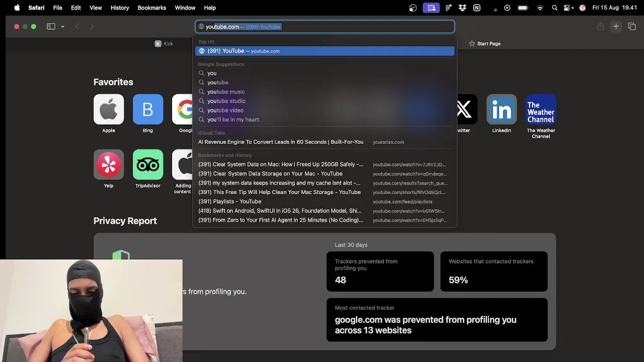Click the play circle menu bar icon
This screenshot has height=362, width=644.
click(507, 8)
